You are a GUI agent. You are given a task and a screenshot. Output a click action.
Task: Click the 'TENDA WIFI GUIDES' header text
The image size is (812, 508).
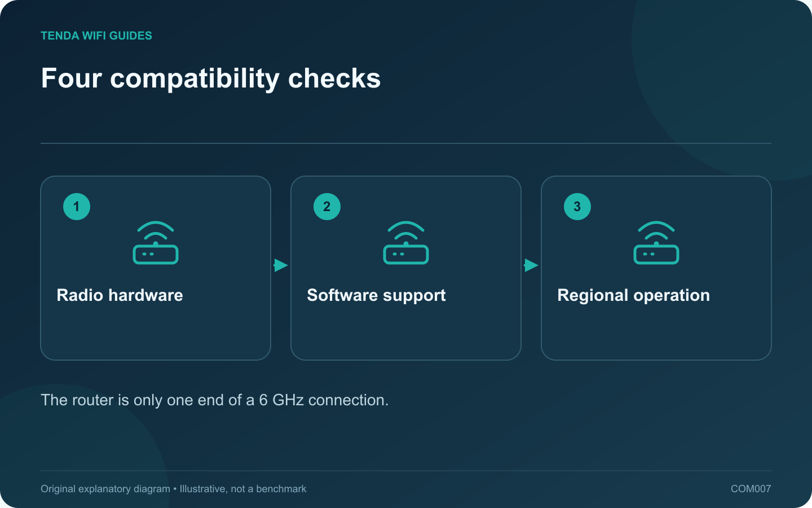(x=96, y=36)
